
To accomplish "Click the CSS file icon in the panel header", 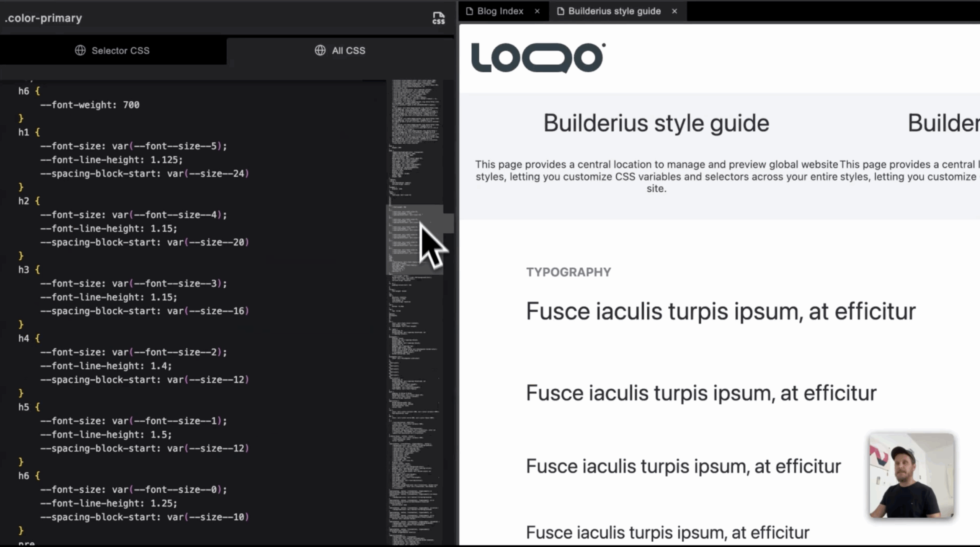I will click(438, 18).
